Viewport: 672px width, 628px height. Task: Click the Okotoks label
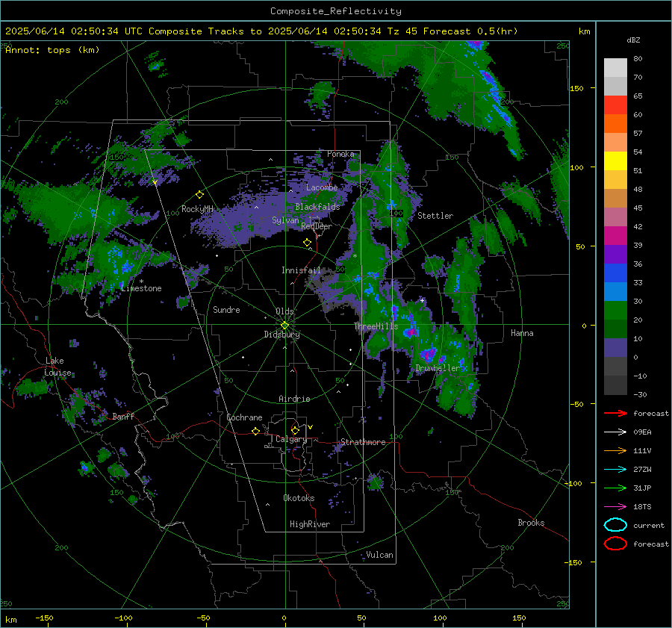point(299,498)
